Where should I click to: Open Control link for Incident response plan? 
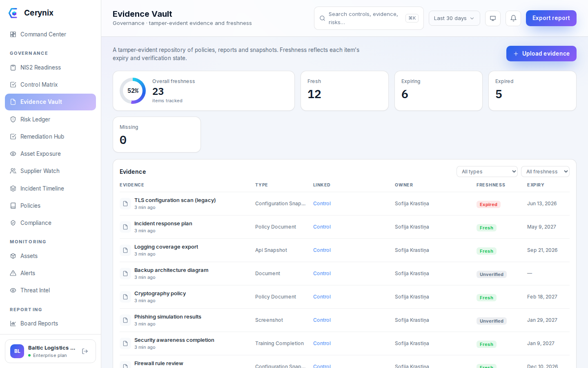click(x=322, y=227)
